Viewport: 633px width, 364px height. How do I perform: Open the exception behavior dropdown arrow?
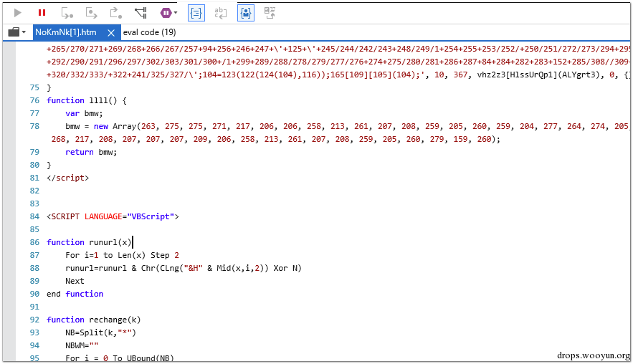pyautogui.click(x=176, y=13)
